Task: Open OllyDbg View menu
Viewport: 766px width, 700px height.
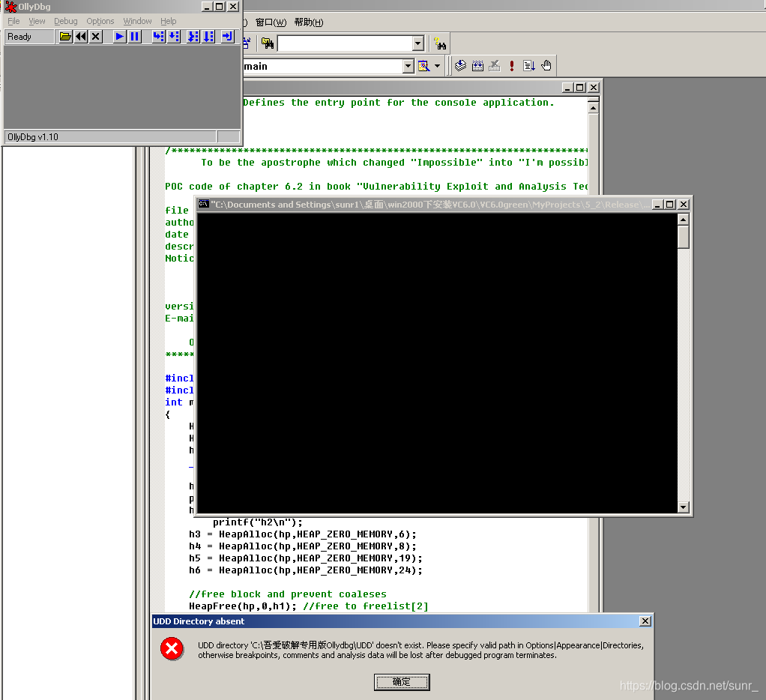Action: [x=37, y=21]
